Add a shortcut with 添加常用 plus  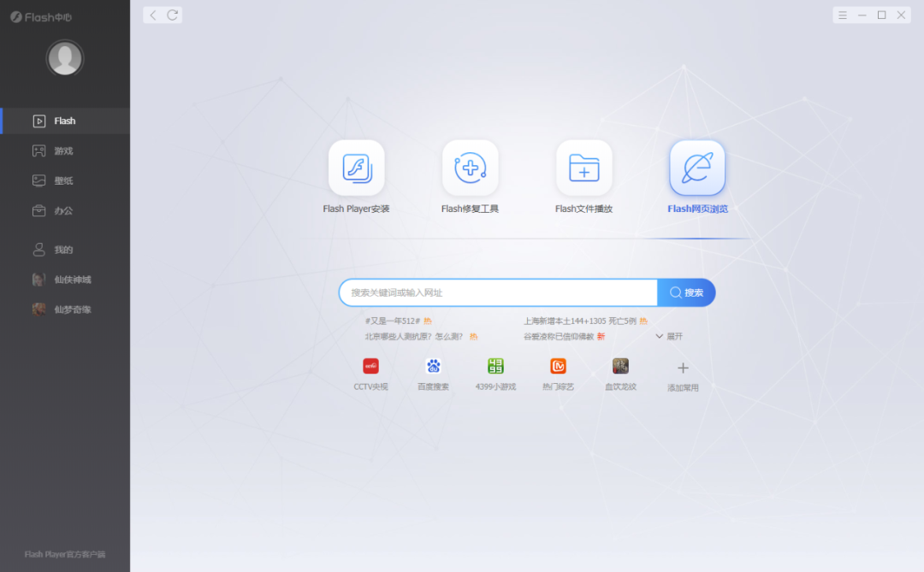click(x=683, y=369)
